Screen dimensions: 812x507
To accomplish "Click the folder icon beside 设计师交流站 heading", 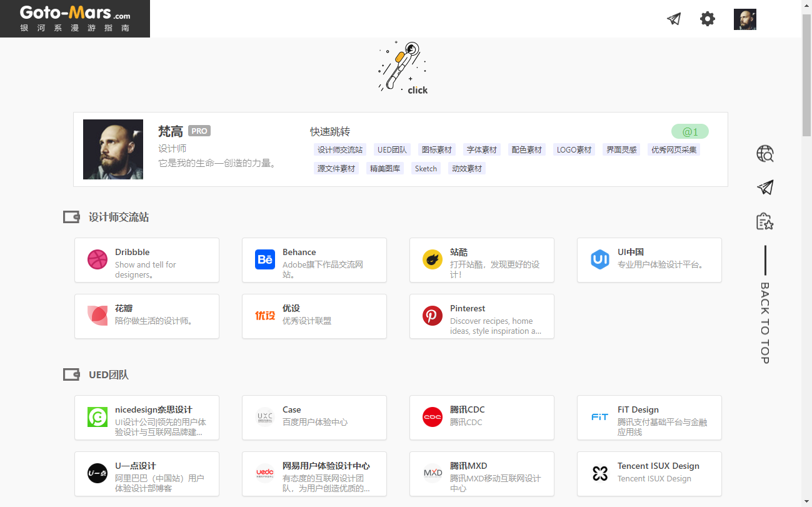I will coord(71,218).
